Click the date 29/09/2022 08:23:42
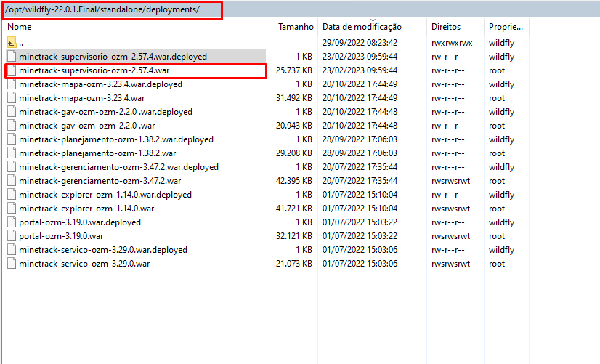Viewport: 600px width, 364px height. pos(360,42)
